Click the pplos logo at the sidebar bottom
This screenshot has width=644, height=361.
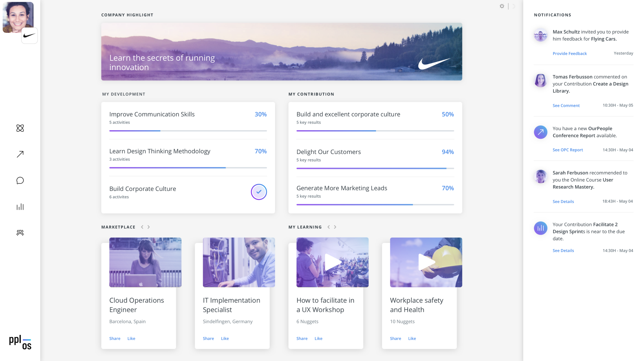click(20, 342)
